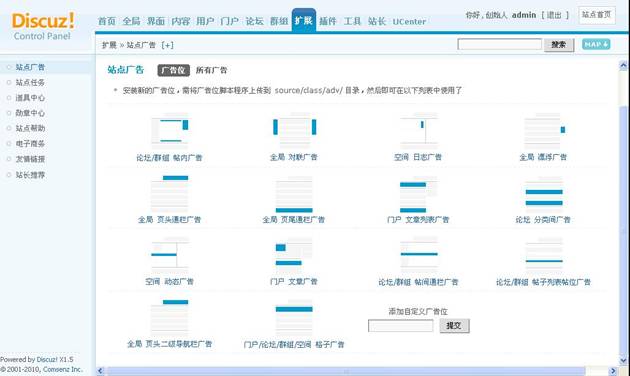Open 门户 文章列表广告 ad slot icon
Image resolution: width=630 pixels, height=376 pixels.
[419, 194]
